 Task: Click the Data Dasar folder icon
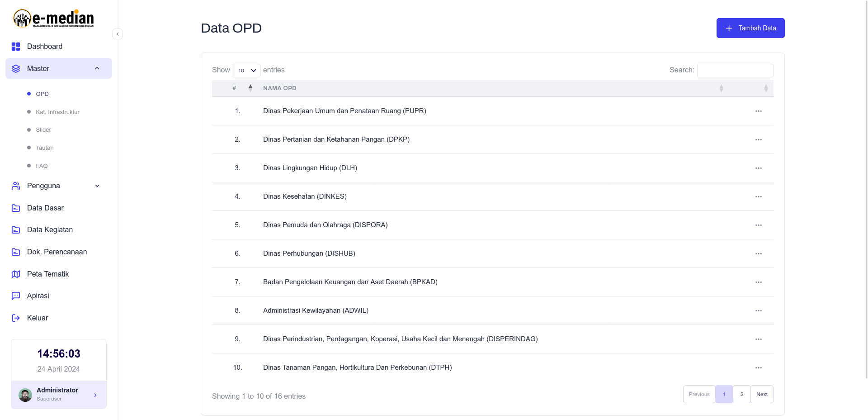(x=16, y=208)
